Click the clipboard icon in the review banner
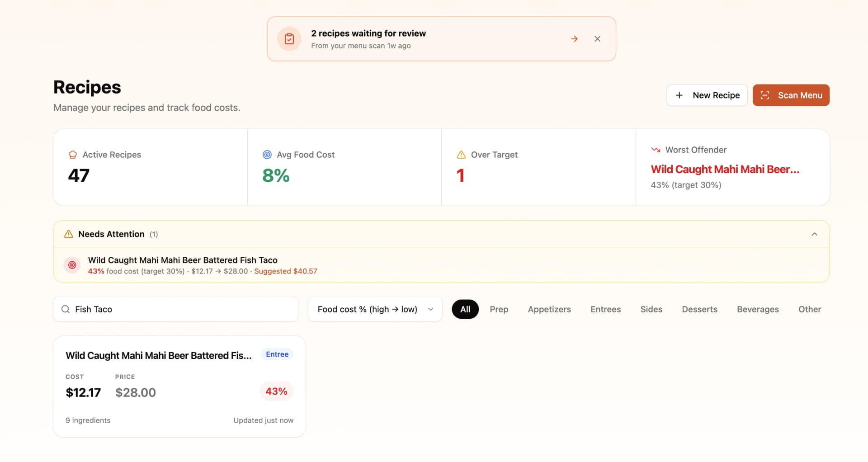 tap(289, 39)
